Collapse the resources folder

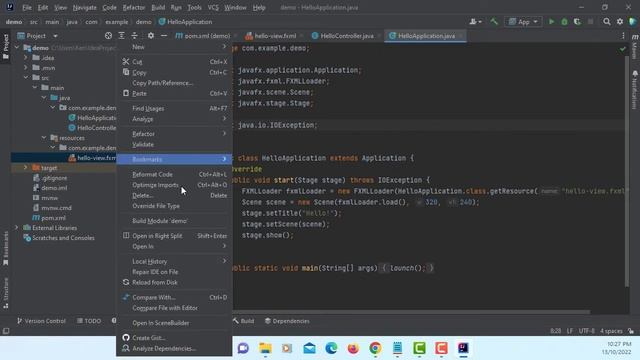(44, 138)
